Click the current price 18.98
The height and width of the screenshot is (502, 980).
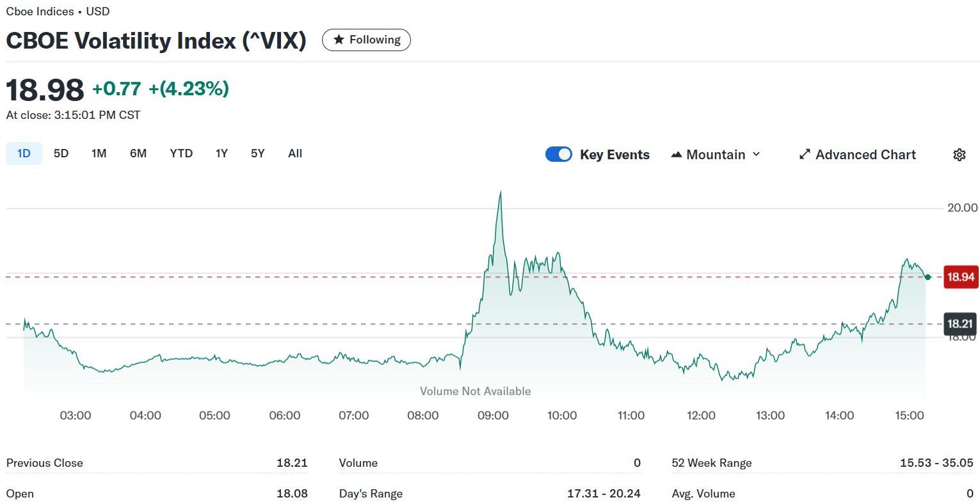(45, 90)
